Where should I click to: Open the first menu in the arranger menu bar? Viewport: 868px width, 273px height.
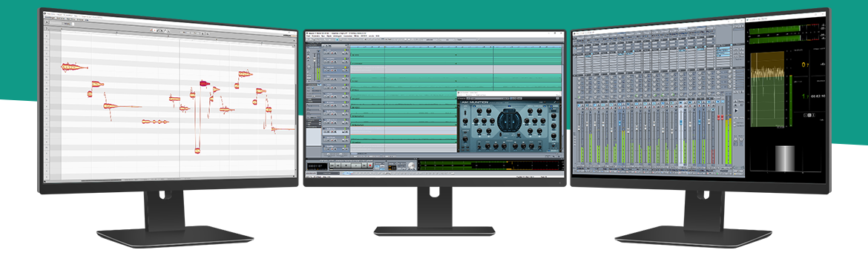[309, 36]
